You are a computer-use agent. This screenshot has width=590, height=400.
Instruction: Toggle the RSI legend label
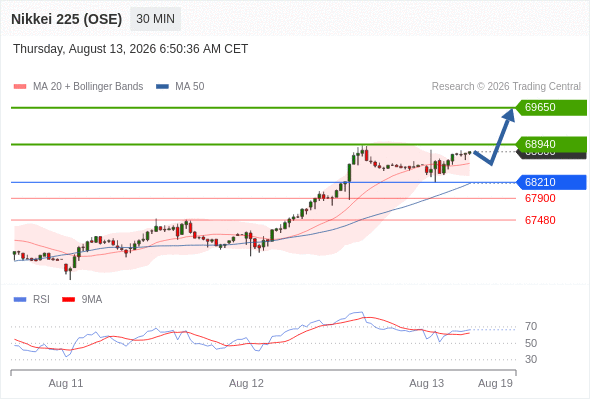tap(41, 300)
